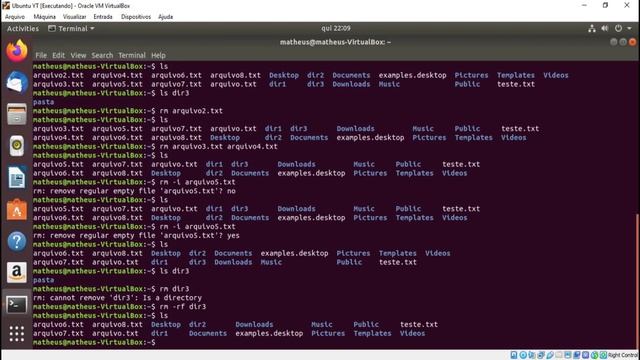The width and height of the screenshot is (640, 360).
Task: Click Activities in the top bar
Action: click(23, 29)
